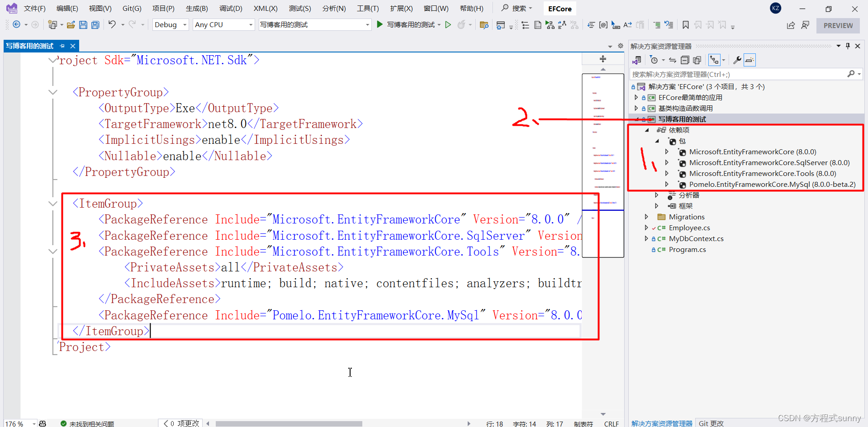Click the horizontal scrollbar thumb in the editor
The width and height of the screenshot is (868, 427).
coord(289,424)
